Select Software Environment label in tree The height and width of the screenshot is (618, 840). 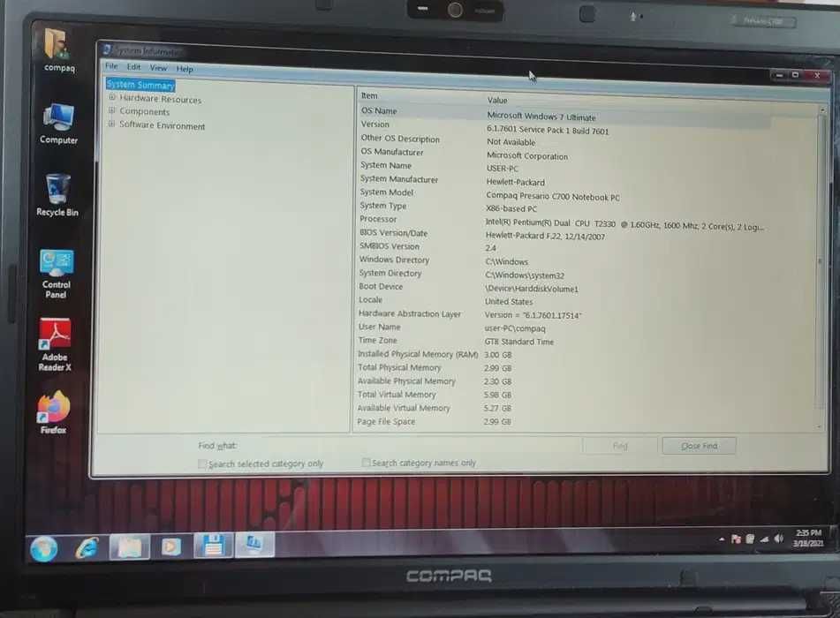tap(163, 125)
